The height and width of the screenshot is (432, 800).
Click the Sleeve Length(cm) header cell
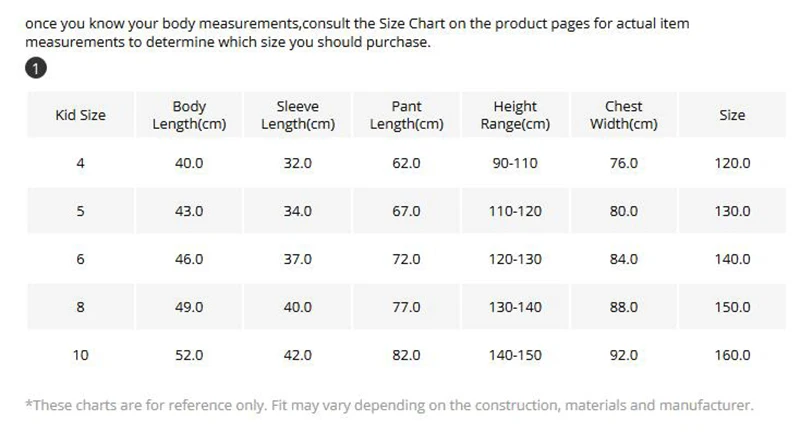tap(298, 115)
